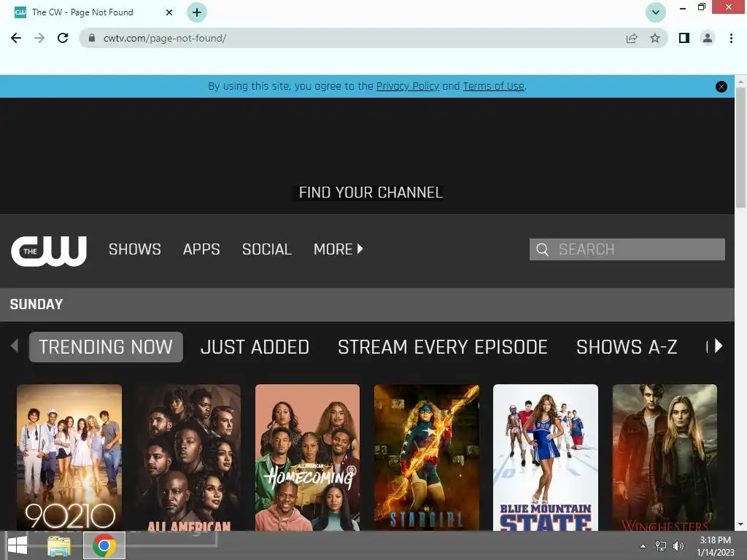Open the volume tray icon
The width and height of the screenshot is (747, 560).
click(678, 546)
